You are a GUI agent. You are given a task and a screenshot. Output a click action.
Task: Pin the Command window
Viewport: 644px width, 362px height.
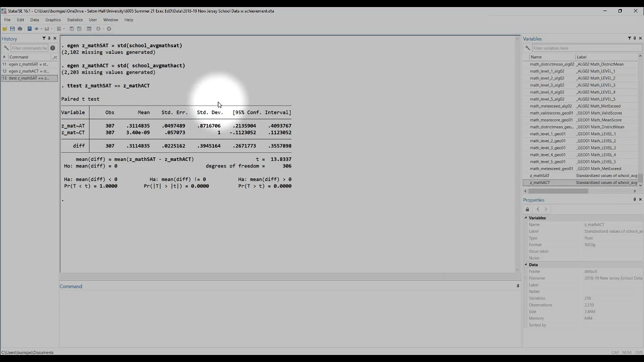point(518,286)
